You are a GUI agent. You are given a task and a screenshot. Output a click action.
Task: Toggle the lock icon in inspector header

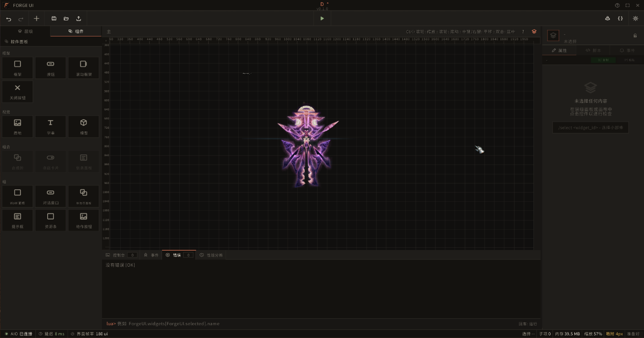[x=635, y=35]
